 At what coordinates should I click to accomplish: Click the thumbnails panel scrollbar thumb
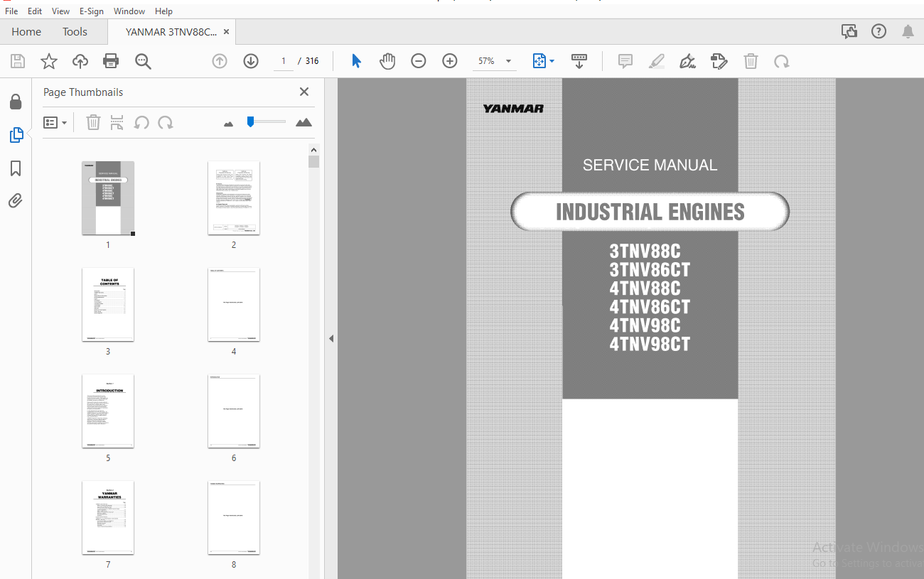(314, 161)
